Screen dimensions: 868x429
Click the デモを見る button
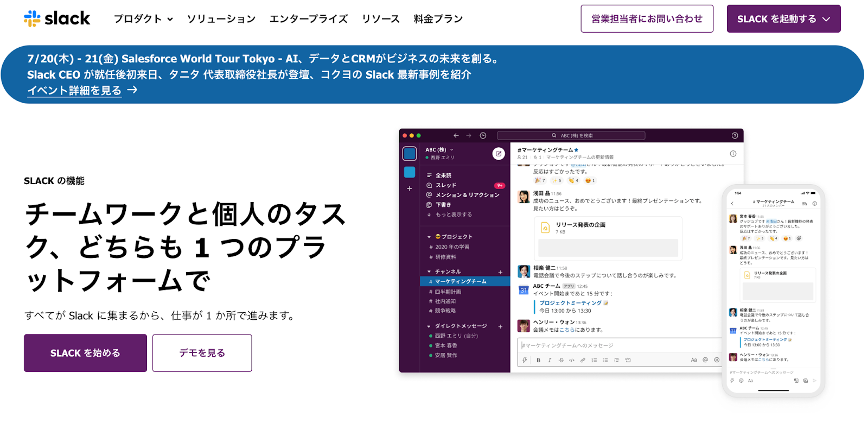click(202, 353)
